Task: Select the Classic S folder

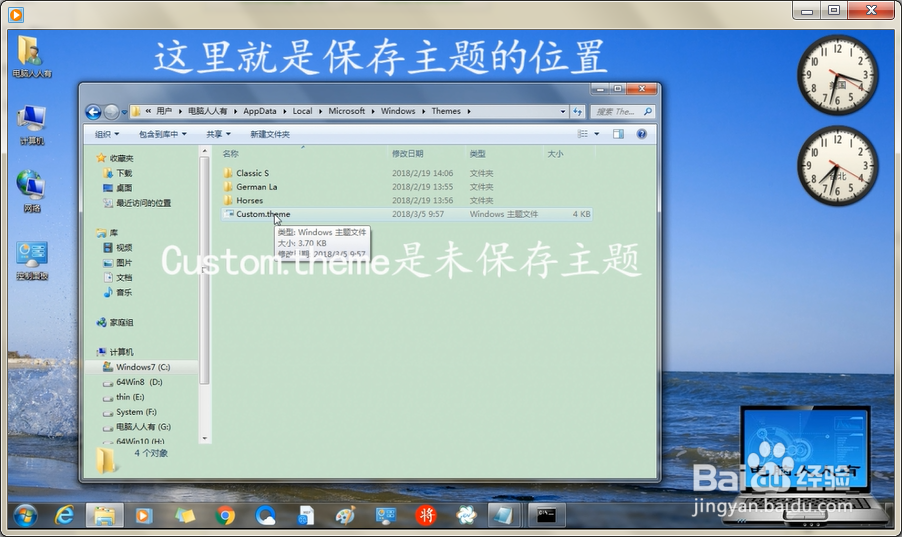Action: point(252,173)
